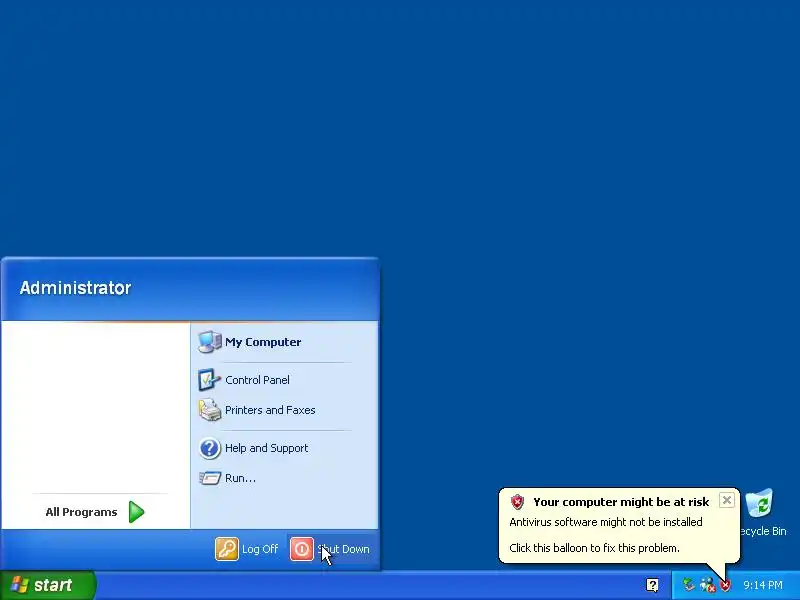Screen dimensions: 800x600
Task: Click the Safely Remove Hardware tray icon
Action: 689,585
